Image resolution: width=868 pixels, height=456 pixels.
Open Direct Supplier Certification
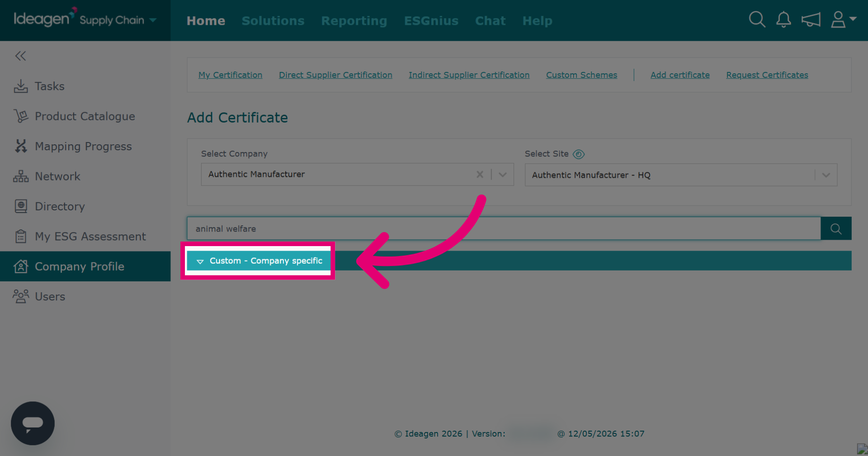tap(335, 75)
